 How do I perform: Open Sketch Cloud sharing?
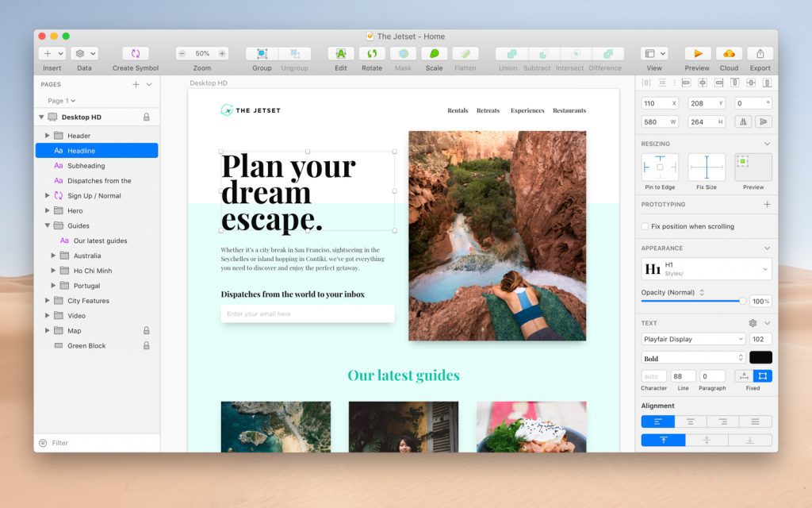pyautogui.click(x=728, y=53)
